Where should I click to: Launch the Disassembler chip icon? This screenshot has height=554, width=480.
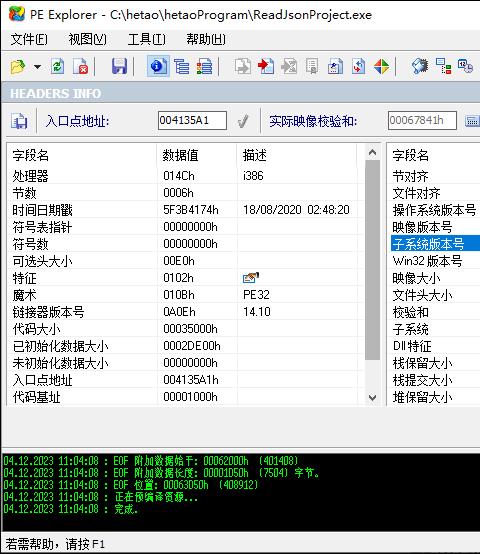(420, 66)
